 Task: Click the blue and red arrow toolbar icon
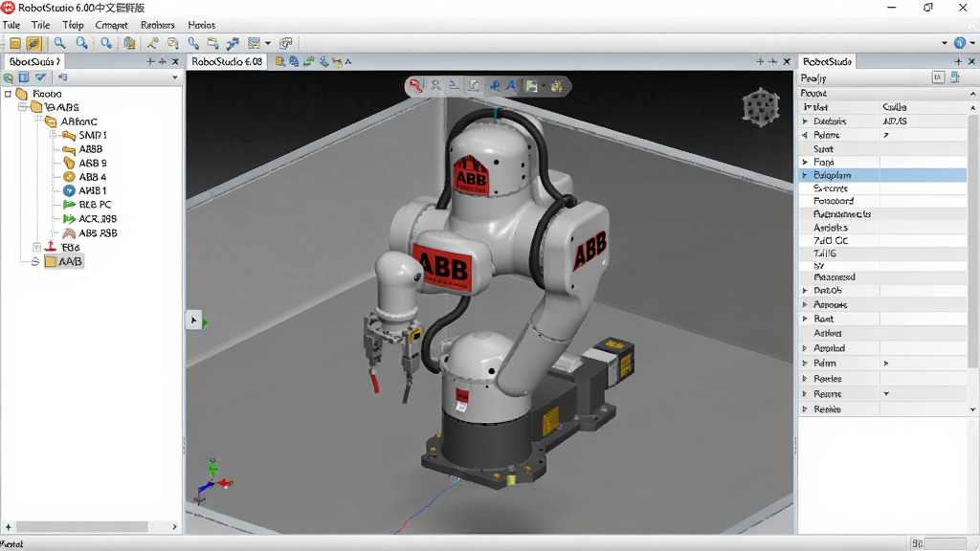233,43
